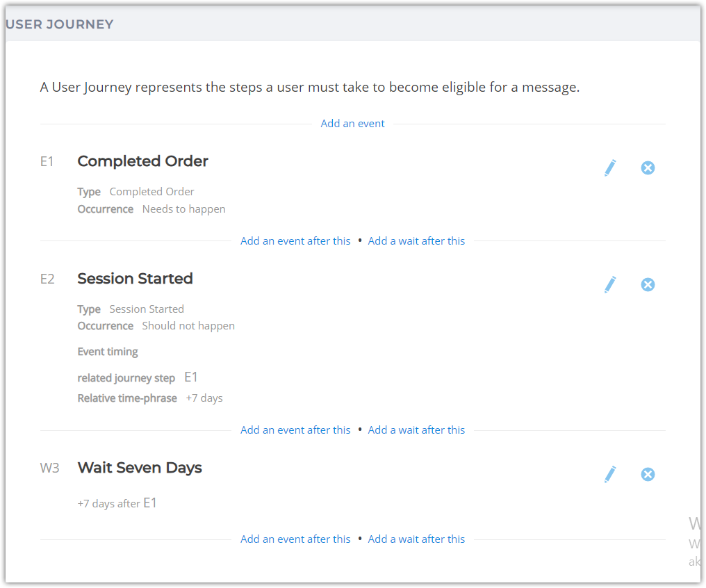Delete the Wait Seven Days step
Viewport: 706px width, 588px height.
click(648, 474)
